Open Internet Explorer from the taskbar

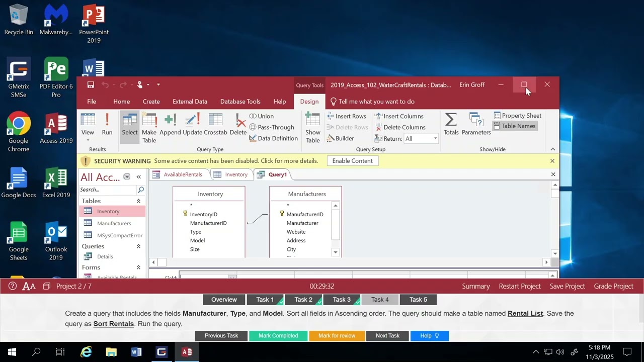coord(86,352)
